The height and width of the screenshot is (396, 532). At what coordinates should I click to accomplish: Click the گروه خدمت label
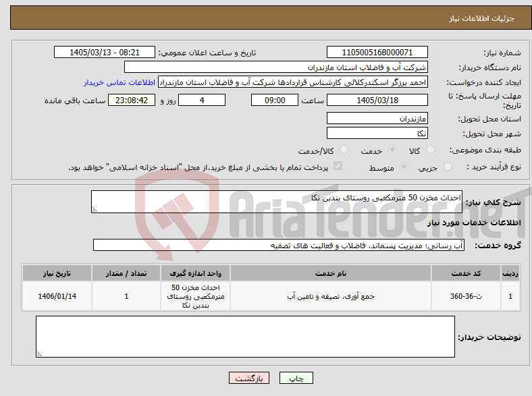(x=498, y=246)
